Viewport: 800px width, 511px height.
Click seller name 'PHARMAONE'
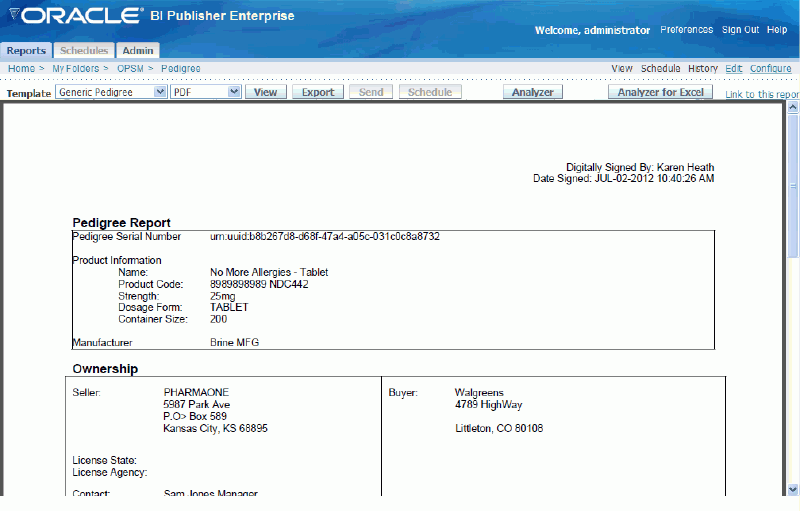pos(196,392)
